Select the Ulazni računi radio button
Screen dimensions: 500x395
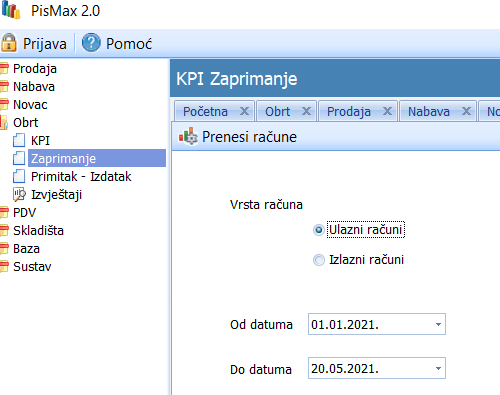coord(319,230)
